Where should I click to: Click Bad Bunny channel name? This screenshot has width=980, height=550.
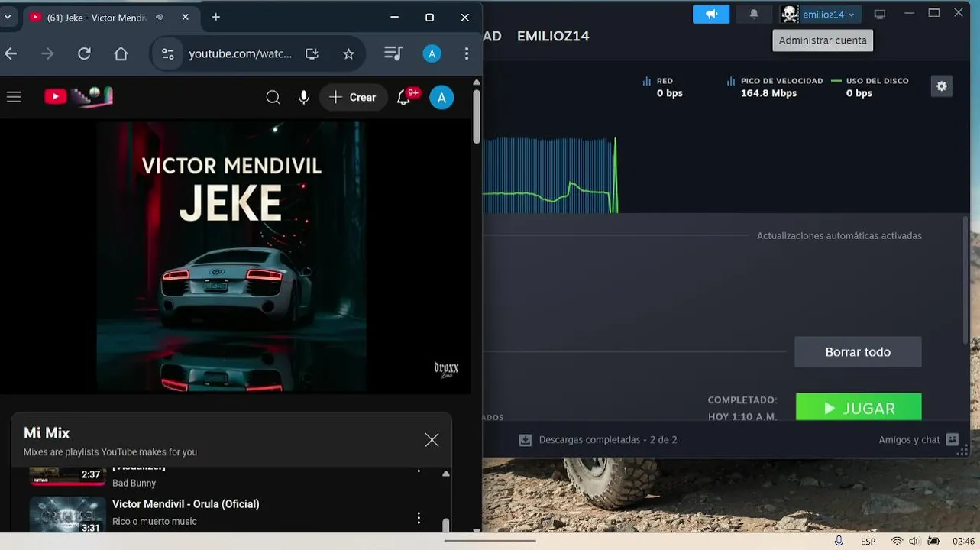click(x=134, y=483)
